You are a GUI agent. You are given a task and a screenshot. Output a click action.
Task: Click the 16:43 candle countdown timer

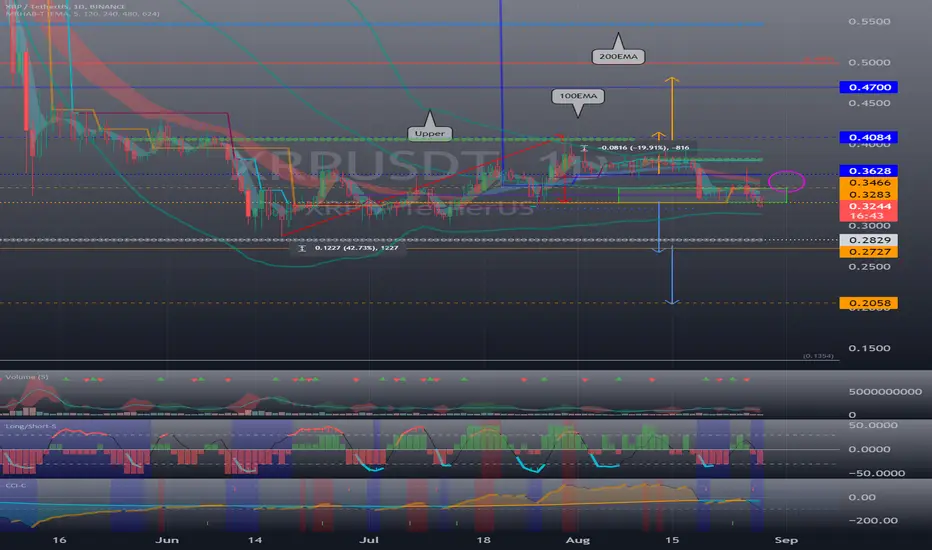pyautogui.click(x=868, y=216)
